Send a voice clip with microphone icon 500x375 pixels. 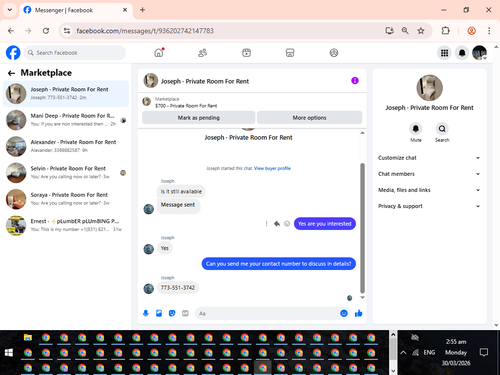[x=146, y=313]
